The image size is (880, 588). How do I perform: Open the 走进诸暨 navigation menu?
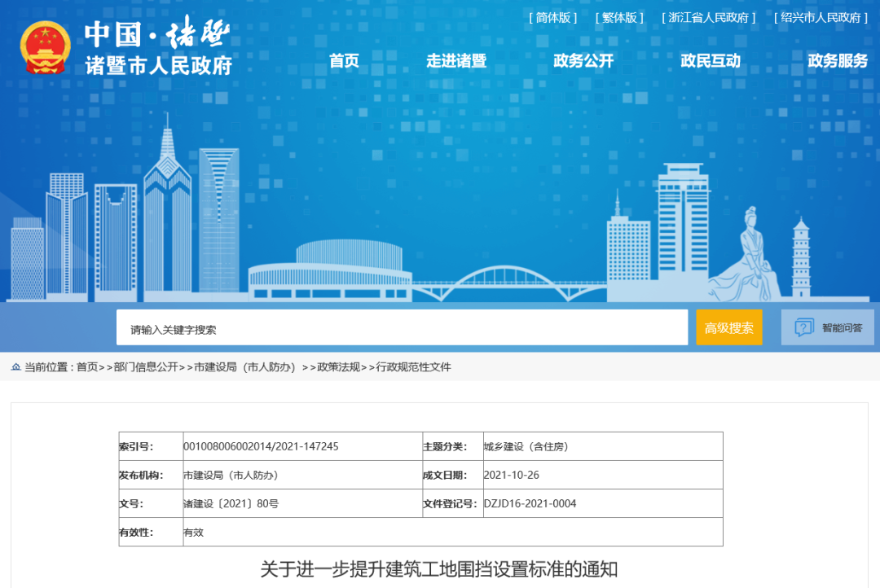pyautogui.click(x=456, y=61)
